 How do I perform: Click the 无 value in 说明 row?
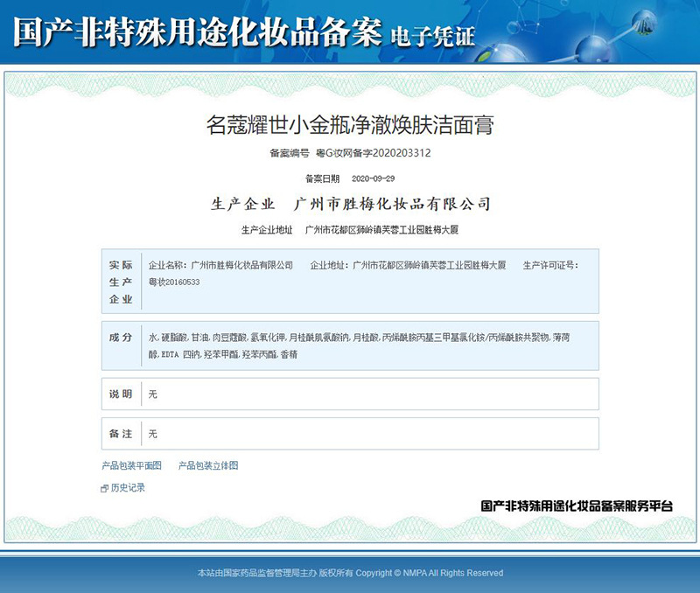tap(152, 394)
